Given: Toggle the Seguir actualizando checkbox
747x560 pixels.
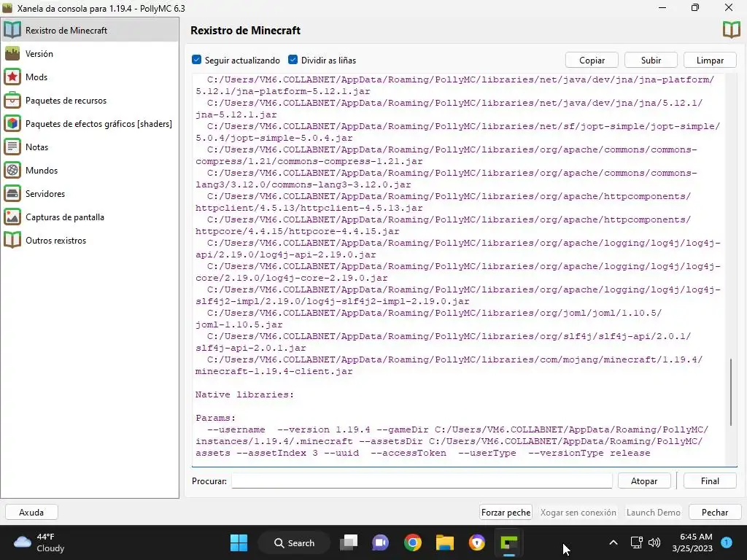Looking at the screenshot, I should (x=196, y=60).
